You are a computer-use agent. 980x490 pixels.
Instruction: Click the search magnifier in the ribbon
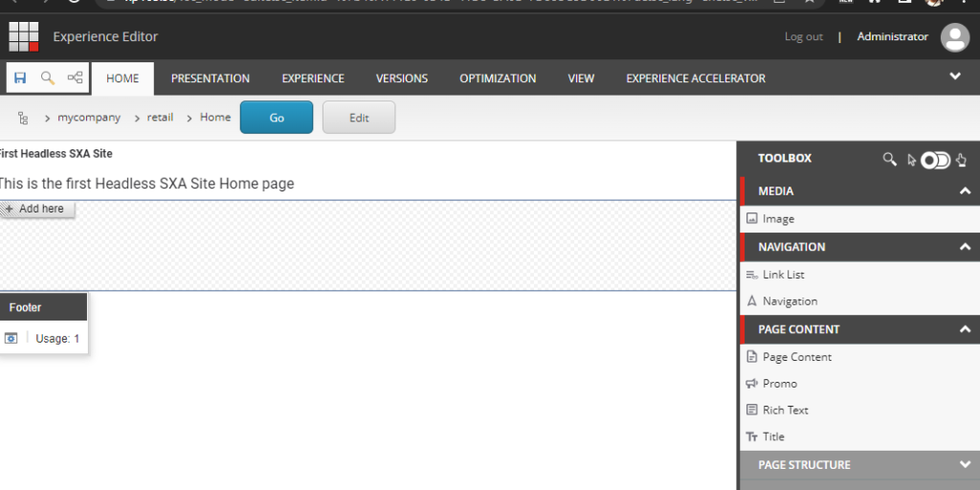point(48,78)
